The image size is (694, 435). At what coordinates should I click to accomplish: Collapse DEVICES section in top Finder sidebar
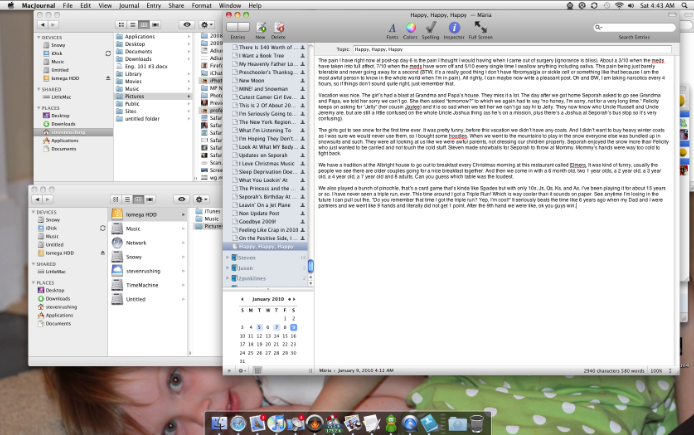click(39, 38)
